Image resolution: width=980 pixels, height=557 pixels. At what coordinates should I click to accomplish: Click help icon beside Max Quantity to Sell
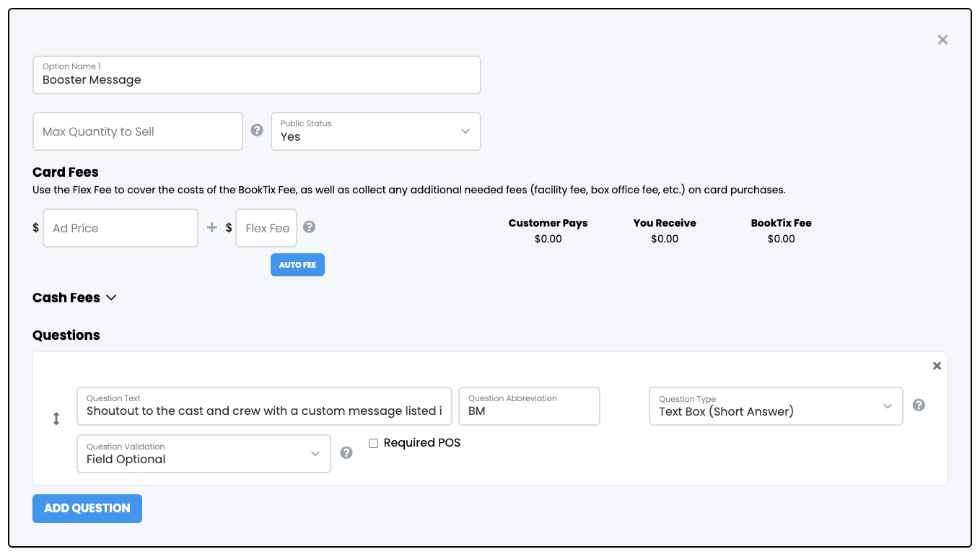257,131
